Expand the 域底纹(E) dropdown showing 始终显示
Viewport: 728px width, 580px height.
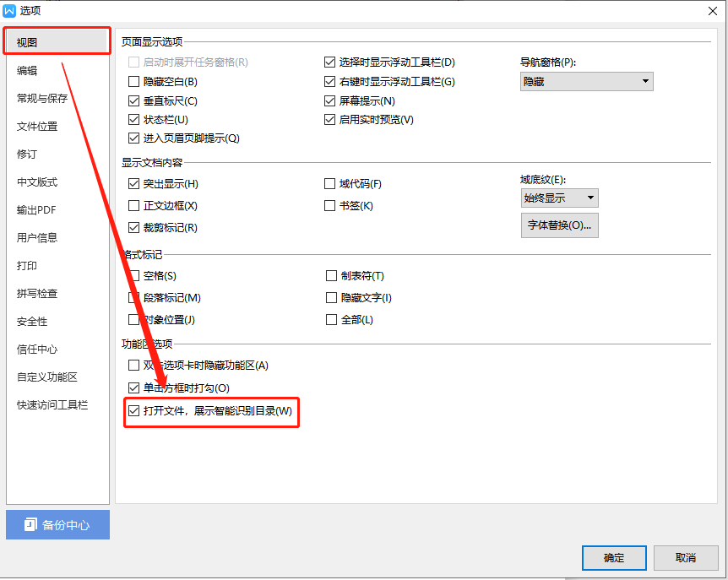point(559,198)
